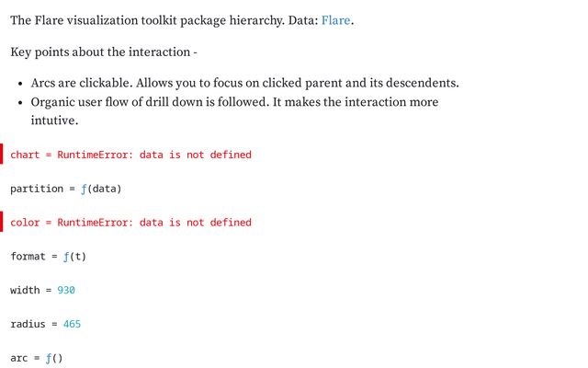This screenshot has height=368, width=588.
Task: Click the RuntimeError message in color cell
Action: (153, 223)
